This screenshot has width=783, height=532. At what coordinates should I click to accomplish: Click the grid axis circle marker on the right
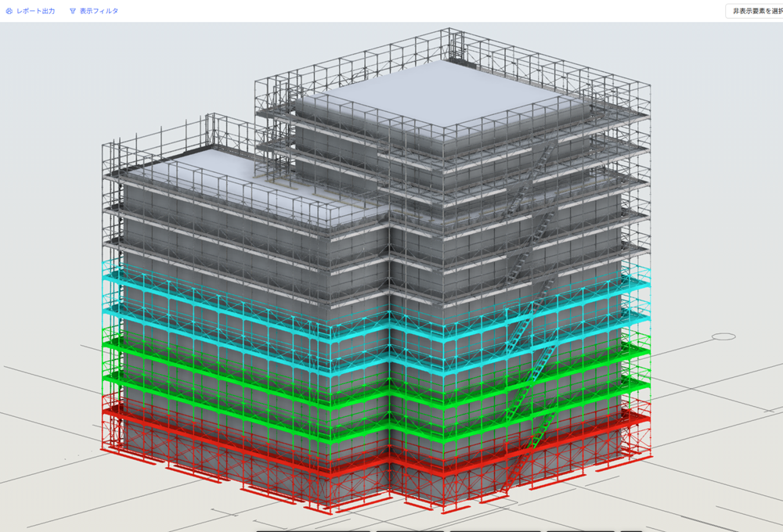(724, 336)
